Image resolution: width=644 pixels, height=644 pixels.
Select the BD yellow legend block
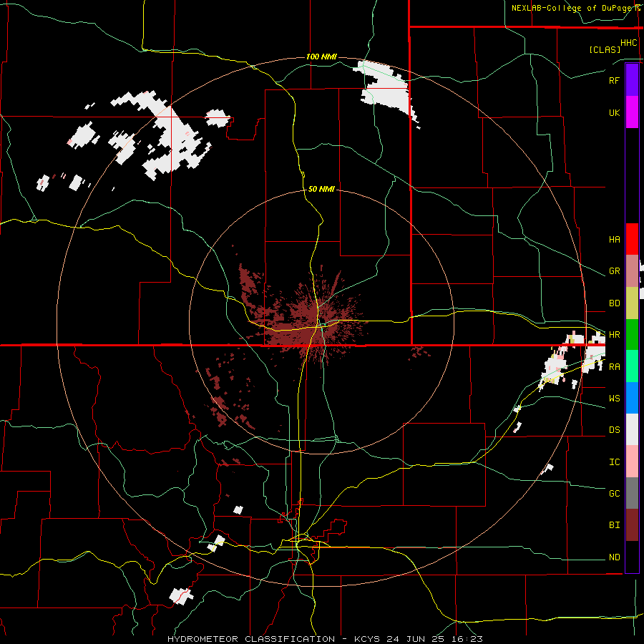pyautogui.click(x=632, y=303)
